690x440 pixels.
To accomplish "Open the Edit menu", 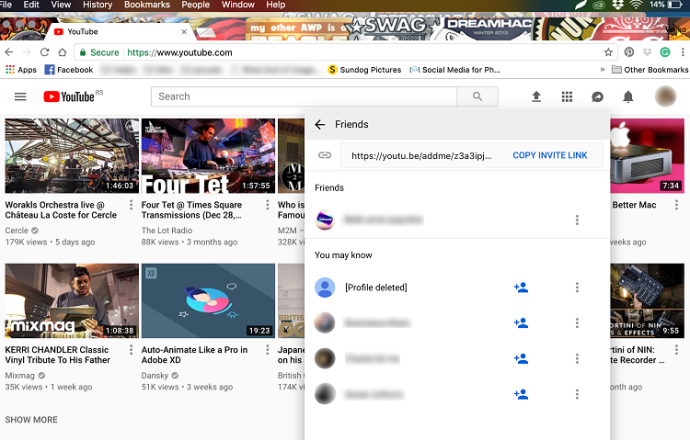I will tap(31, 5).
